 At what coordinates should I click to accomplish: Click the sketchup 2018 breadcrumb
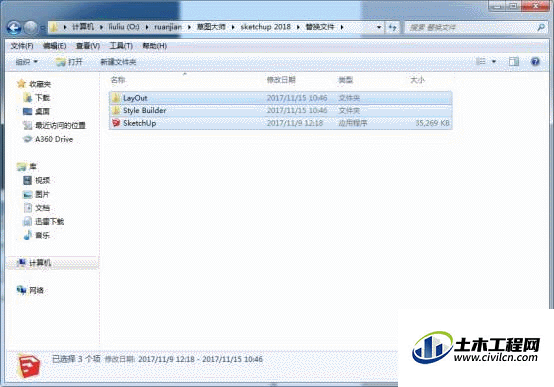tap(266, 27)
